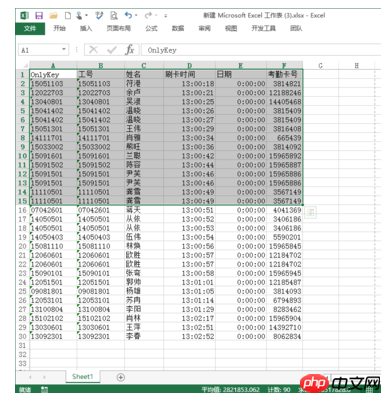
Task: Click the 计数: 90 status bar entry
Action: (279, 389)
